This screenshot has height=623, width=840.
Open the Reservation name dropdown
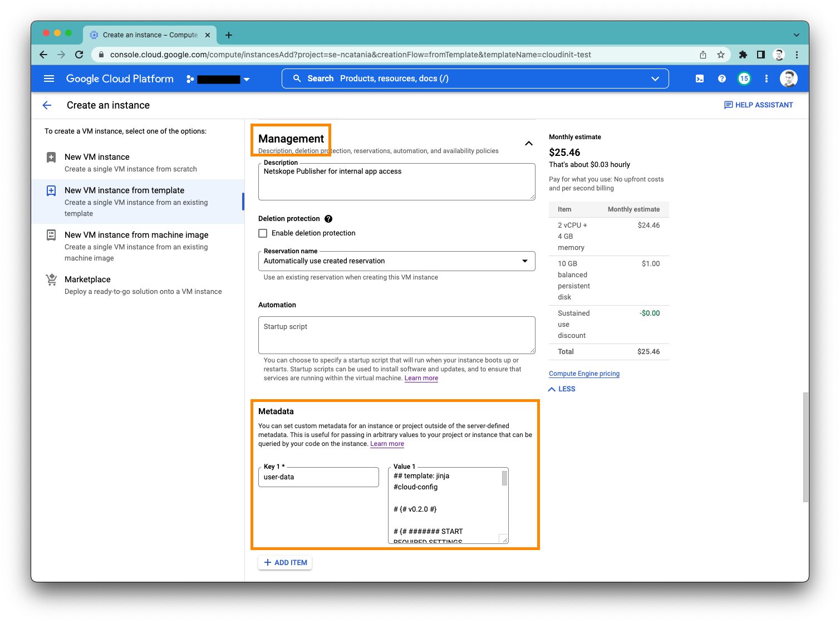tap(397, 261)
